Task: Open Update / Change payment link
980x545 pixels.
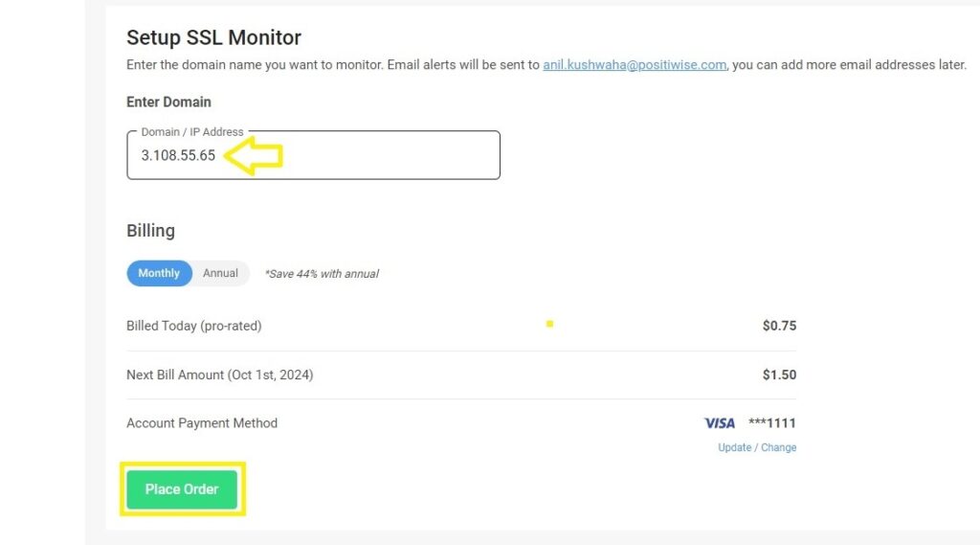Action: click(x=757, y=447)
